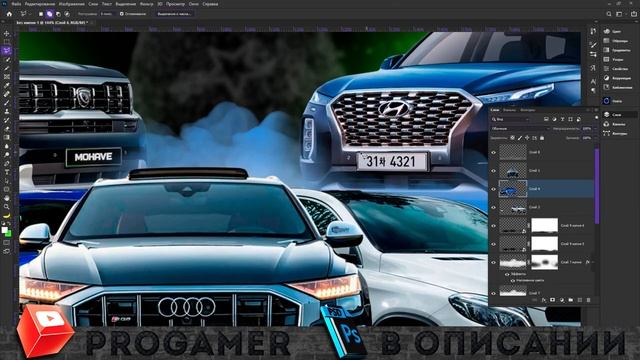
Task: Select the Eyedropper tool
Action: click(7, 85)
